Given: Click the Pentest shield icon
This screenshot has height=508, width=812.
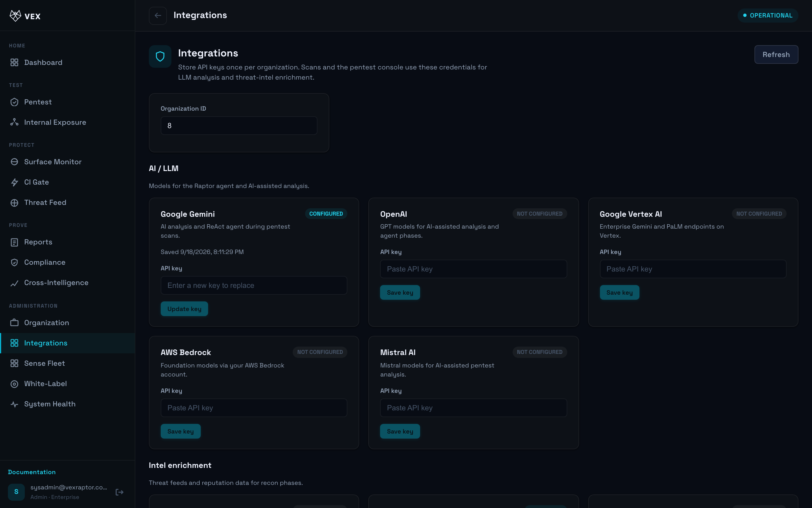Looking at the screenshot, I should [x=14, y=102].
